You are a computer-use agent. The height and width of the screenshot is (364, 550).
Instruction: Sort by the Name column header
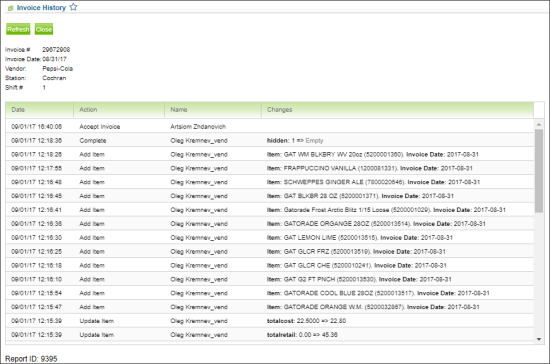click(x=213, y=110)
